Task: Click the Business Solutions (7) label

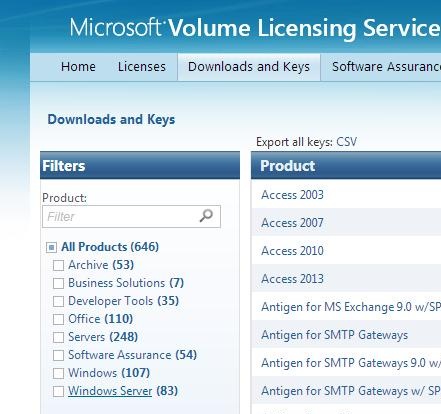Action: pos(126,283)
